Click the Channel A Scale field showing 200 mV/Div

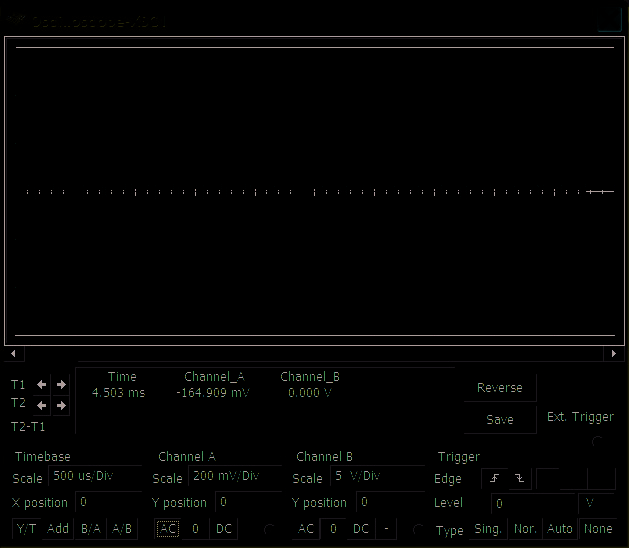click(x=235, y=476)
